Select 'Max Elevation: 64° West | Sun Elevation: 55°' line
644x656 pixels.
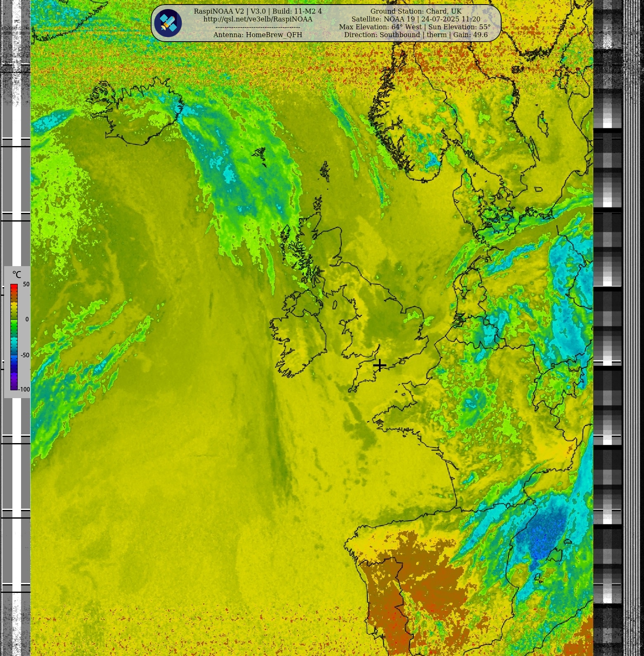(415, 27)
